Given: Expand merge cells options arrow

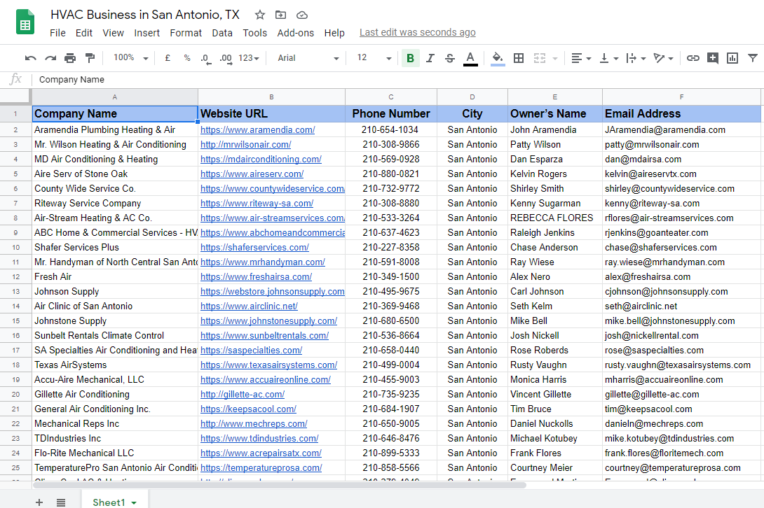Looking at the screenshot, I should pyautogui.click(x=555, y=58).
